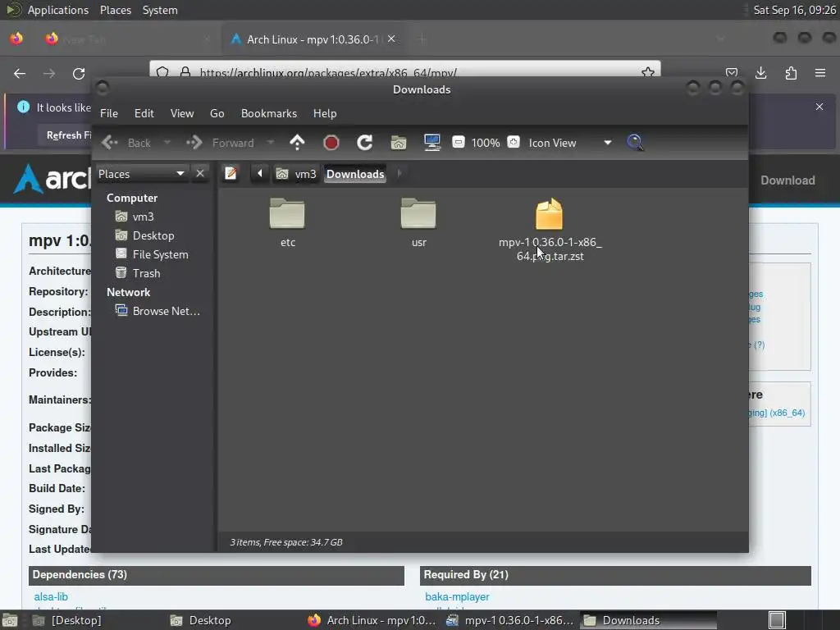Viewport: 840px width, 630px height.
Task: Click Firefox back arrow button
Action: click(x=20, y=73)
